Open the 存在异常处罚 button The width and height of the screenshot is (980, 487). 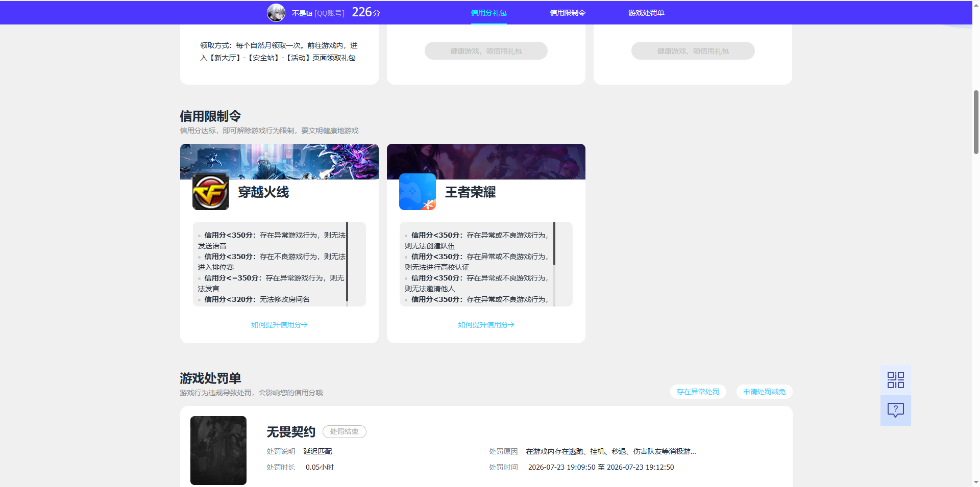click(698, 392)
